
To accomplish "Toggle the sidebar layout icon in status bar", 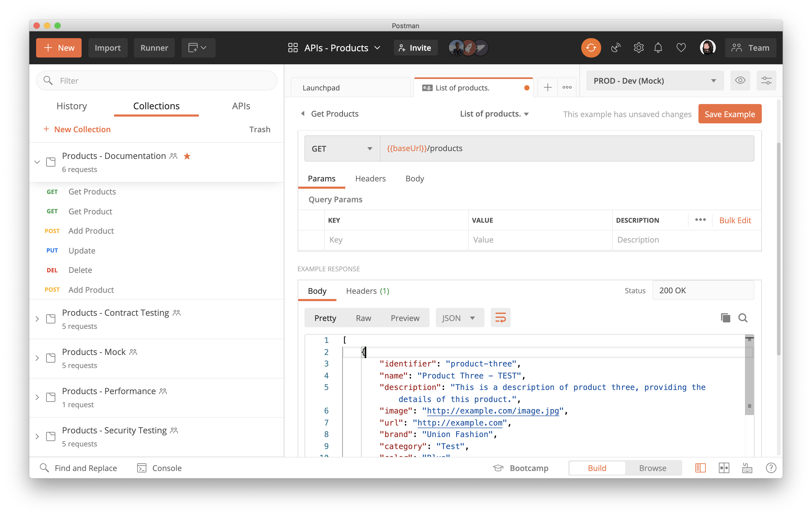I will point(700,468).
